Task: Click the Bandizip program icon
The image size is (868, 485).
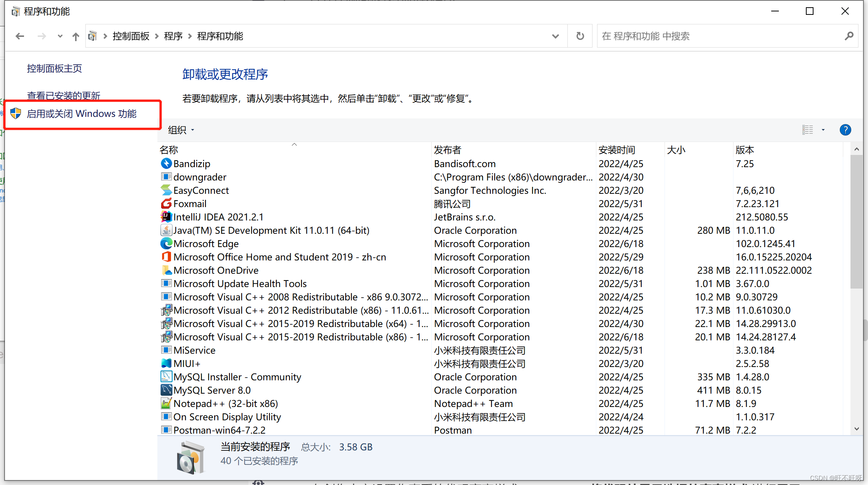Action: point(166,164)
